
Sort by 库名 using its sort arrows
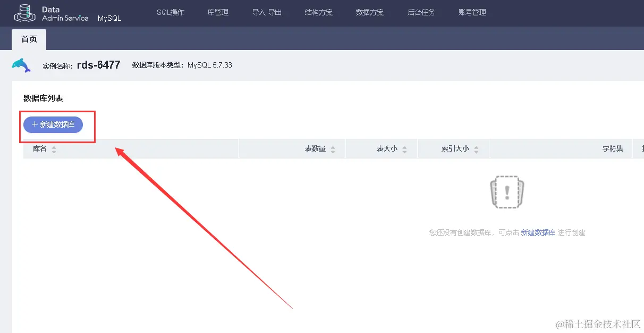pos(54,149)
